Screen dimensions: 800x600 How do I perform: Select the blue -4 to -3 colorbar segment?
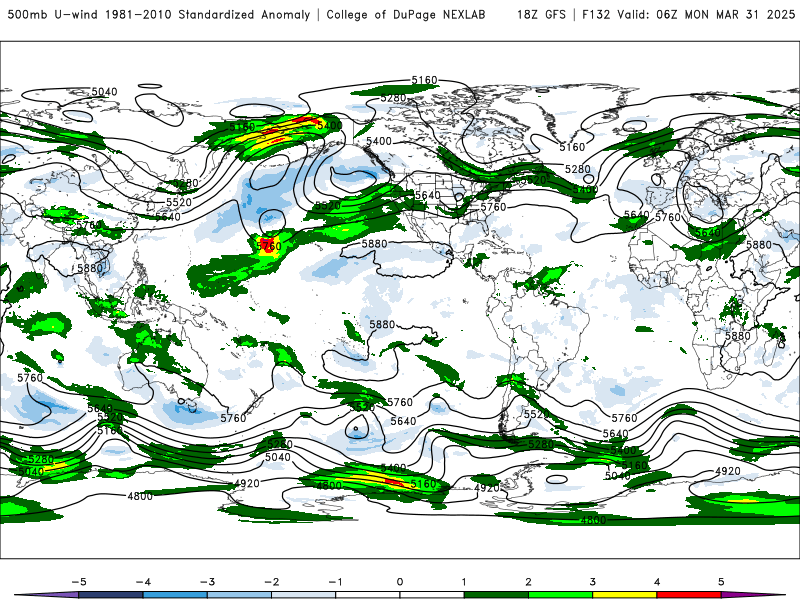pos(175,595)
